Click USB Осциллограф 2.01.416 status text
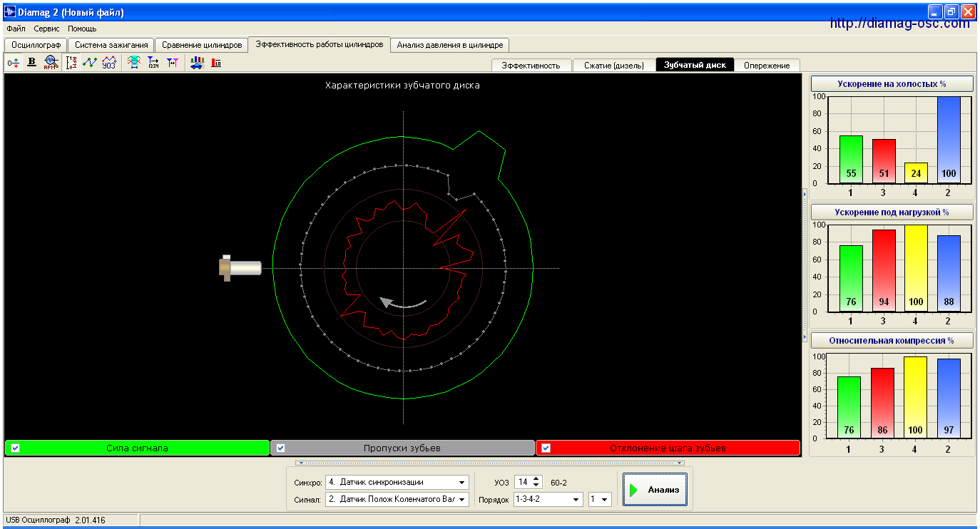The width and height of the screenshot is (980, 529). (x=56, y=520)
